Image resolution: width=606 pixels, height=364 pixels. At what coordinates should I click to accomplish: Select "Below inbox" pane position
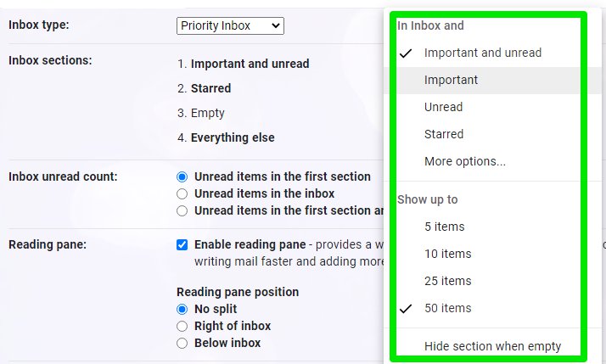click(182, 344)
